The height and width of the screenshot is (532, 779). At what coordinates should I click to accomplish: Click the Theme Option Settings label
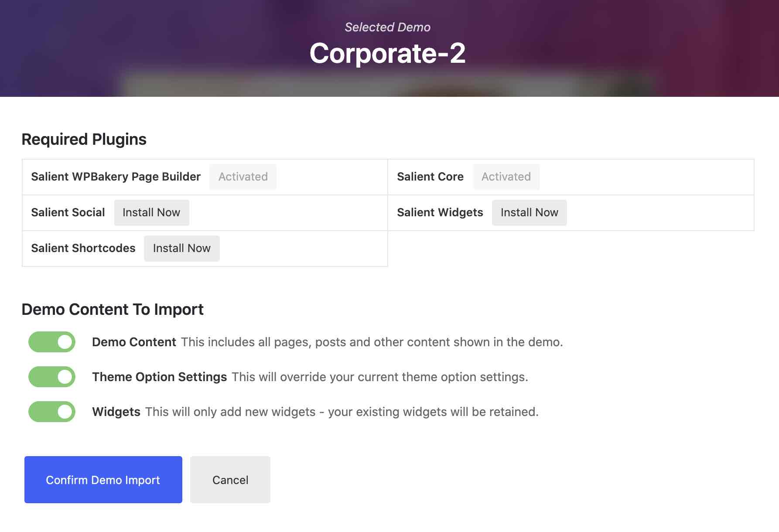159,377
